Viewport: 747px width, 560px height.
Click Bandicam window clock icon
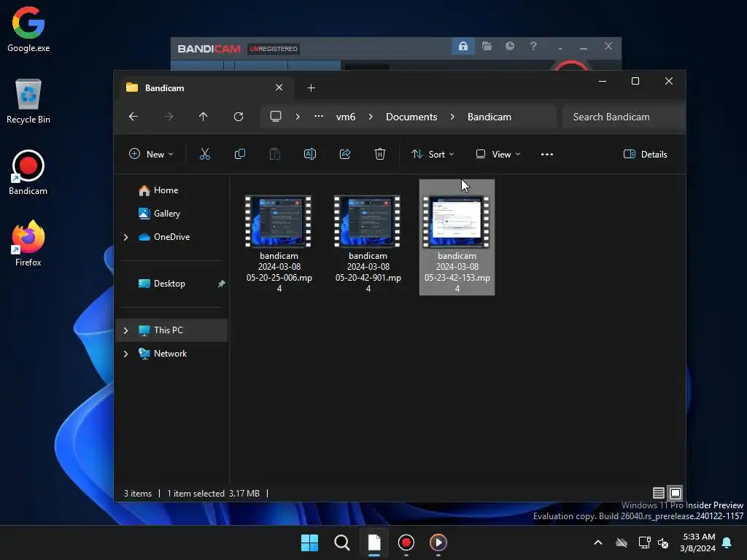click(x=510, y=46)
